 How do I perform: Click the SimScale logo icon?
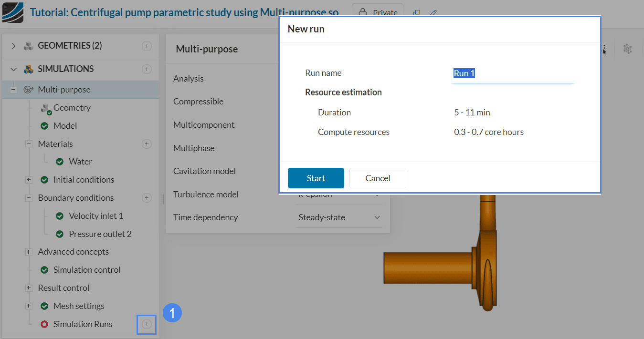tap(12, 12)
